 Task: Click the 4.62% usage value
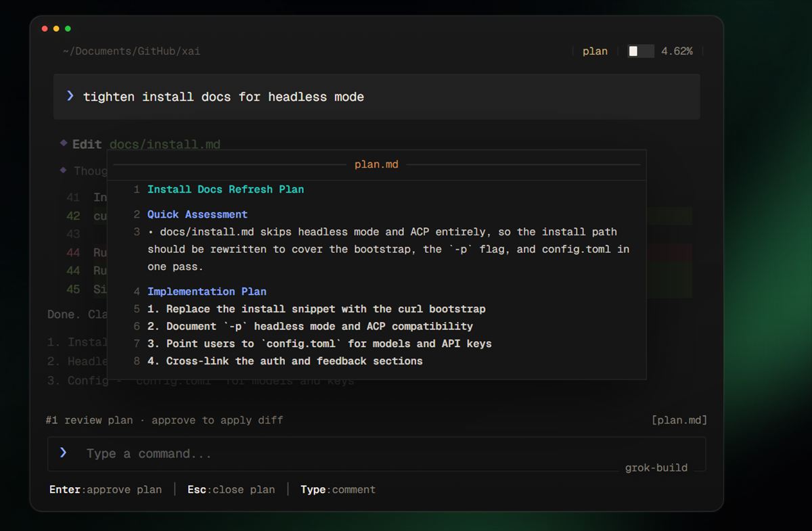point(677,51)
